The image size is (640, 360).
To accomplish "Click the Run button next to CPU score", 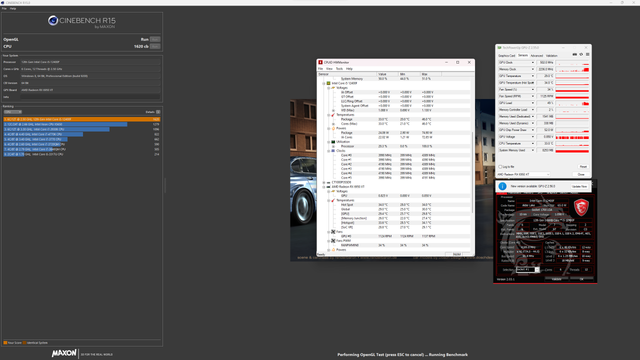I will [155, 47].
